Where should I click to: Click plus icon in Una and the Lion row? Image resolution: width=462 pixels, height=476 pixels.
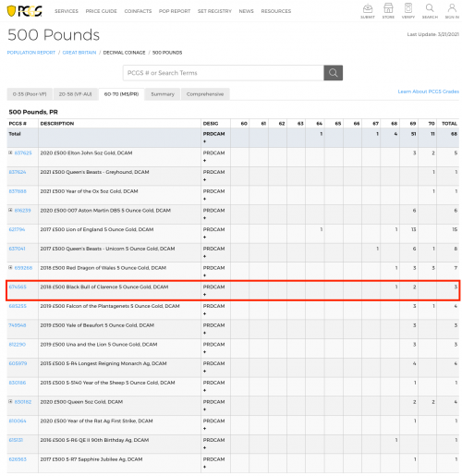(x=204, y=352)
